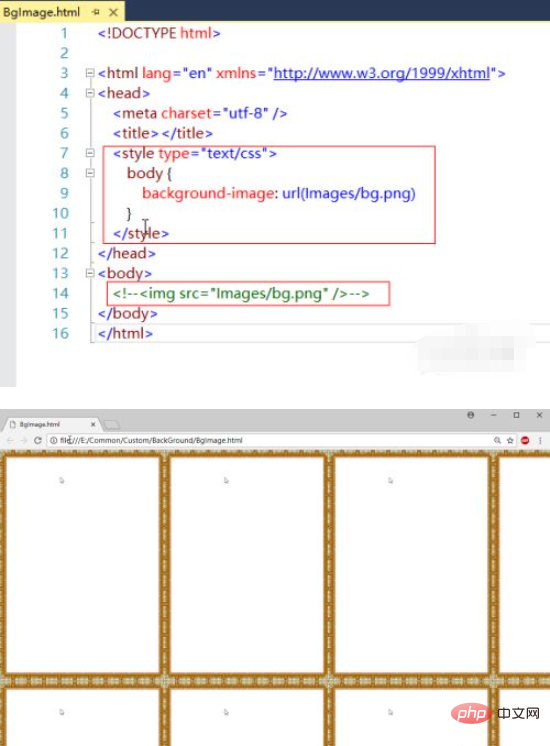The width and height of the screenshot is (550, 746).
Task: Collapse the style block on line 7
Action: (x=89, y=153)
